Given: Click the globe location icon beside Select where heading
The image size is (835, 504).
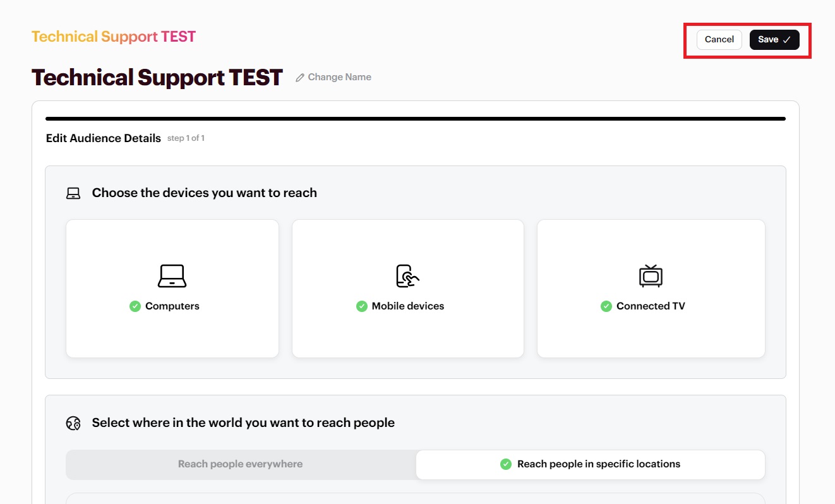Looking at the screenshot, I should pos(73,423).
